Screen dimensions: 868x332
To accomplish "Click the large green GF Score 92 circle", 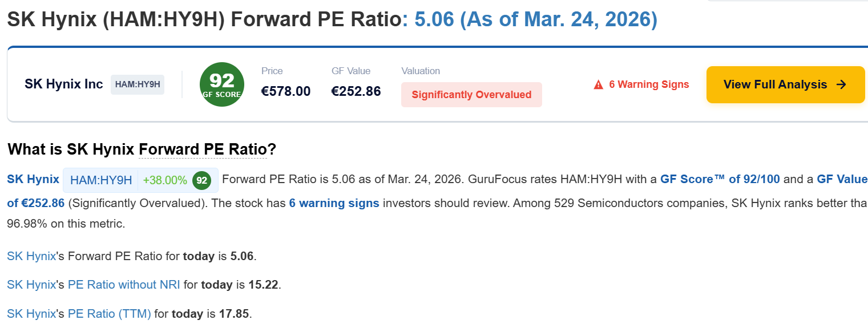I will (221, 84).
